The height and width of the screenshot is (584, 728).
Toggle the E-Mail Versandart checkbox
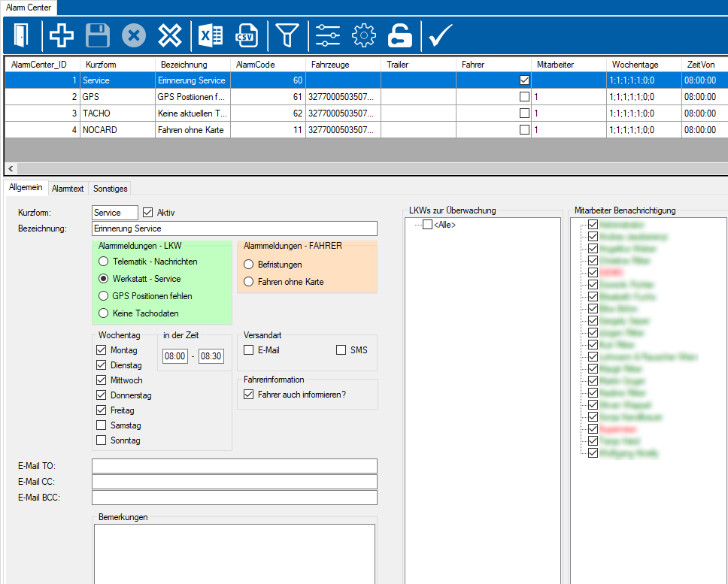(249, 349)
